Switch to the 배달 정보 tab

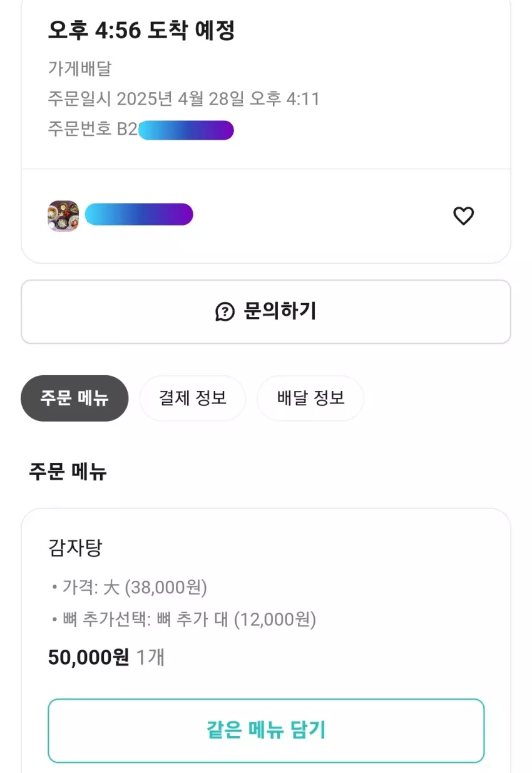point(310,398)
